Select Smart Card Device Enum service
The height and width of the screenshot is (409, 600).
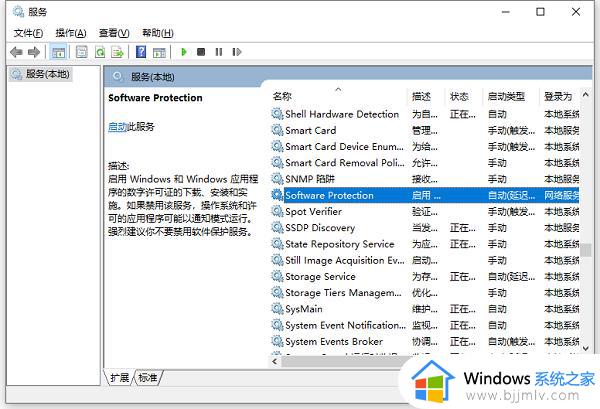coord(425,147)
